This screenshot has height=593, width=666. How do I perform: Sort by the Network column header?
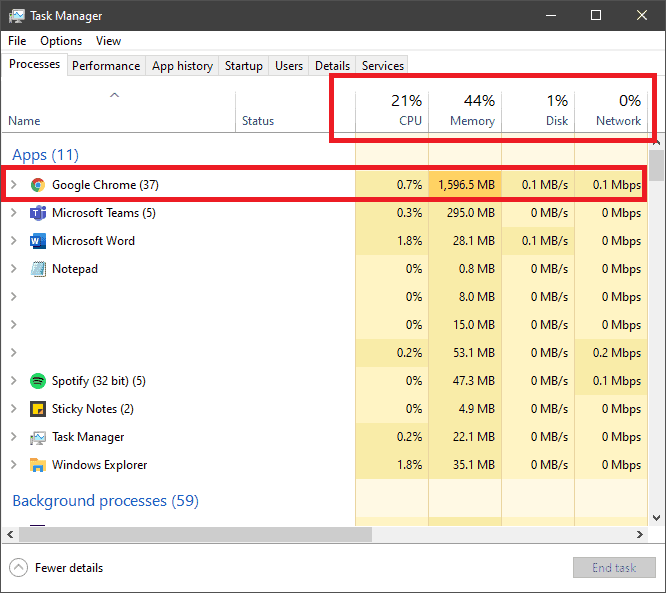pos(611,111)
